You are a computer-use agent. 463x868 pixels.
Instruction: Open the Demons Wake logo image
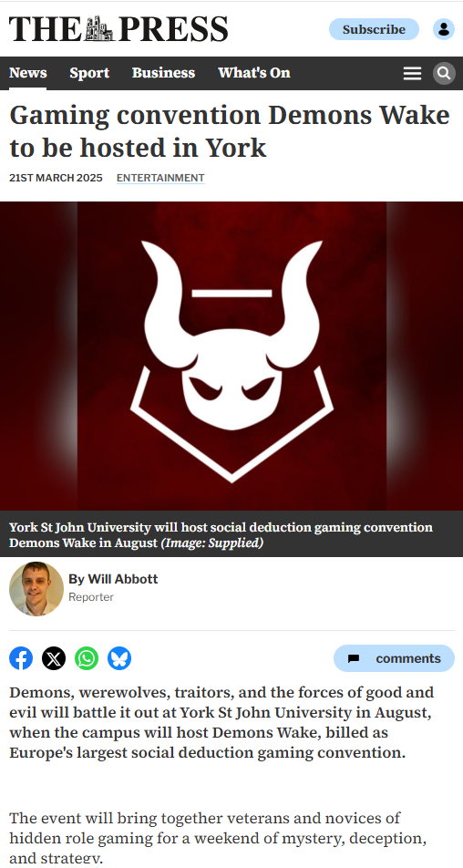(x=231, y=356)
